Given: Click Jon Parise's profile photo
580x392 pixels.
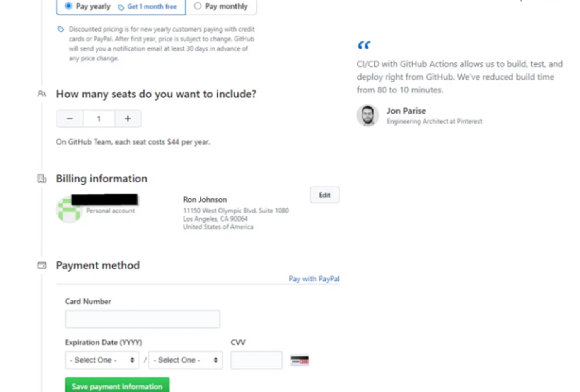Looking at the screenshot, I should (x=368, y=116).
